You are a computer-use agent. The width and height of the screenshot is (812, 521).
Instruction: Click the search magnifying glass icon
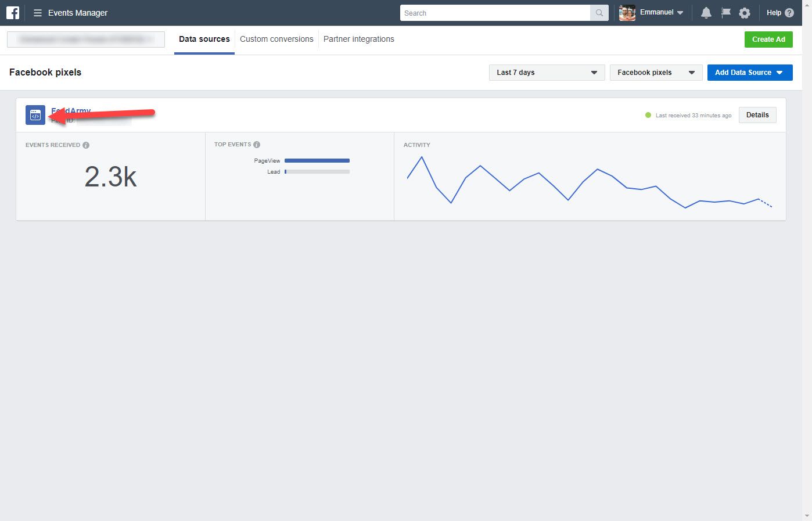[x=599, y=12]
